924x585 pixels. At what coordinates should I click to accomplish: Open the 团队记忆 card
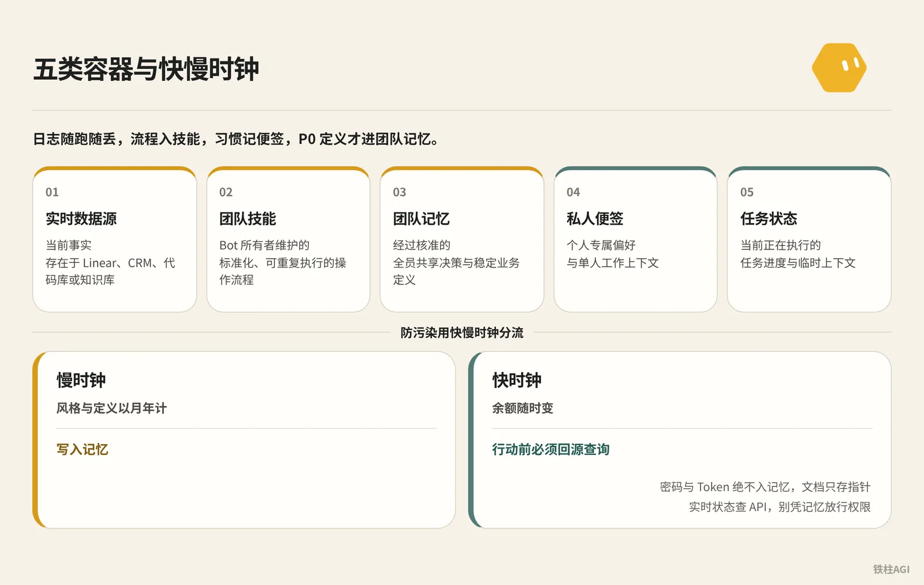(462, 239)
